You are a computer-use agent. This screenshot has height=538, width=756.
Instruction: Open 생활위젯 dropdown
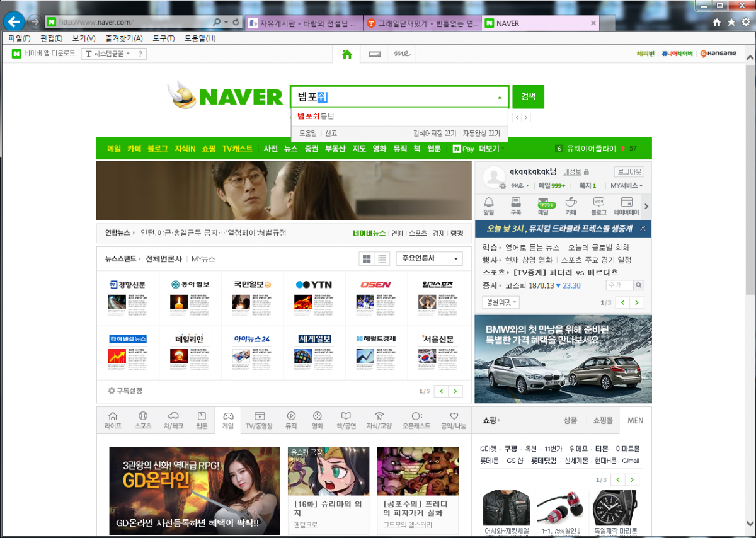pyautogui.click(x=501, y=302)
